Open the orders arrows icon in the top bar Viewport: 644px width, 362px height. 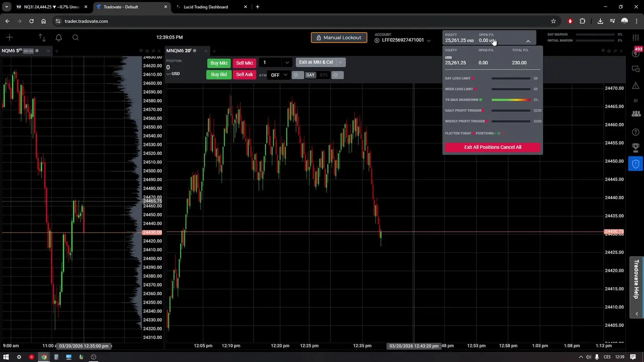(42, 37)
